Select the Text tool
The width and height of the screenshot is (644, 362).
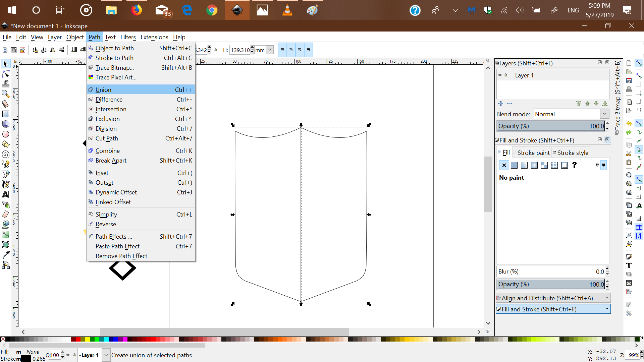(x=6, y=194)
